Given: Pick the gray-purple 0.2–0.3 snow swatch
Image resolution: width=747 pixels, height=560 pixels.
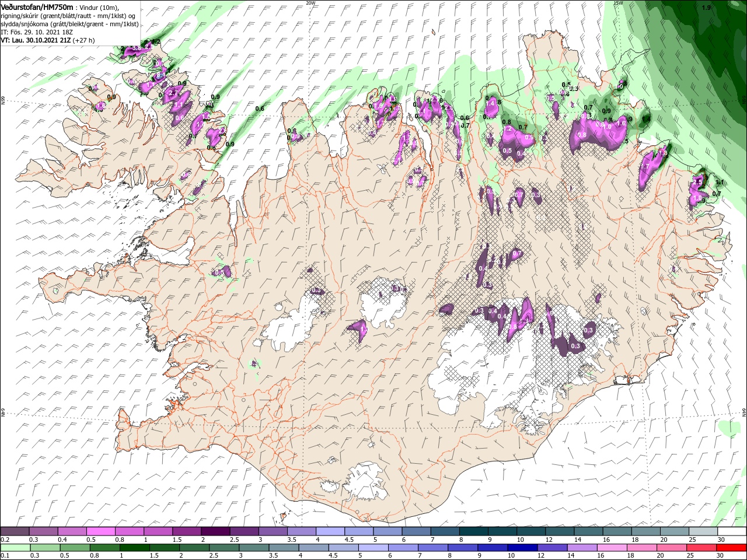Looking at the screenshot, I should point(15,531).
